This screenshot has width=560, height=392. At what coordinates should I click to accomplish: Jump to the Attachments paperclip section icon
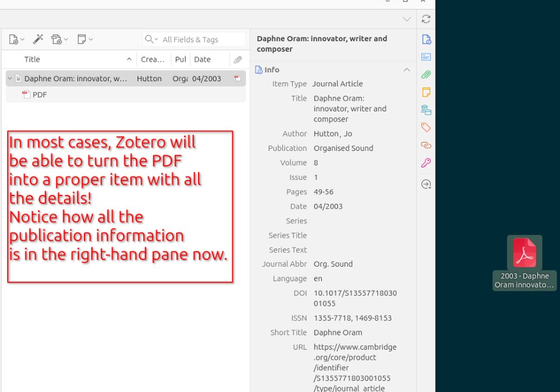[x=426, y=74]
